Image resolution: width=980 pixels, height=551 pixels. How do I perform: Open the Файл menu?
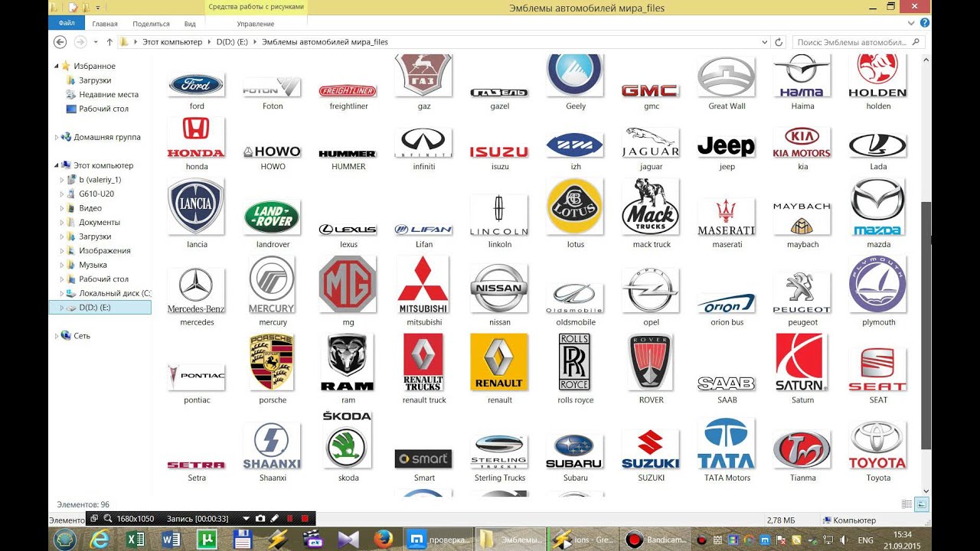pos(67,24)
